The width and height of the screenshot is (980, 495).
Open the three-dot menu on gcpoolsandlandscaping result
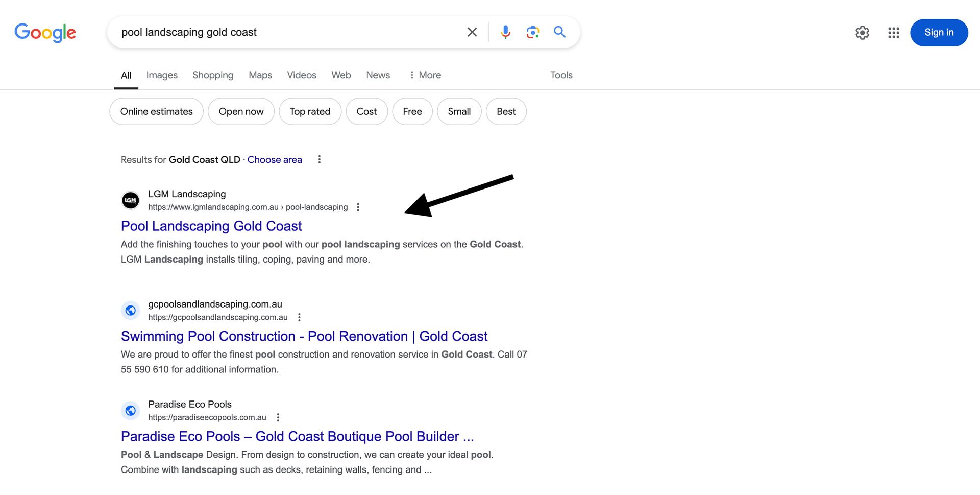tap(300, 317)
